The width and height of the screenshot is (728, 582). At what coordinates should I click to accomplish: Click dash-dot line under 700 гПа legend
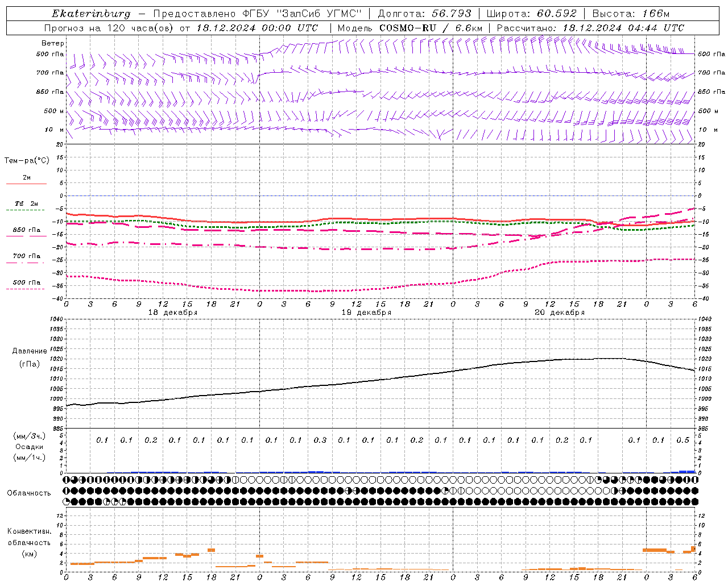pyautogui.click(x=26, y=263)
